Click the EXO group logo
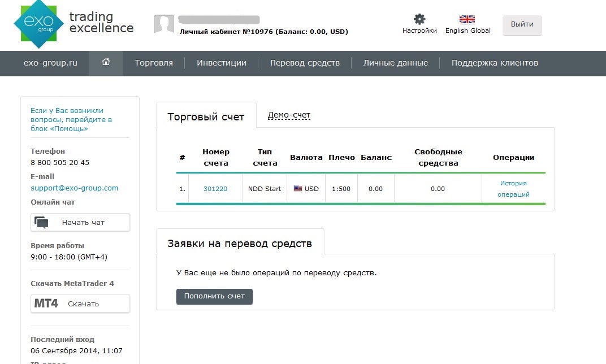This screenshot has height=364, width=606. 38,24
